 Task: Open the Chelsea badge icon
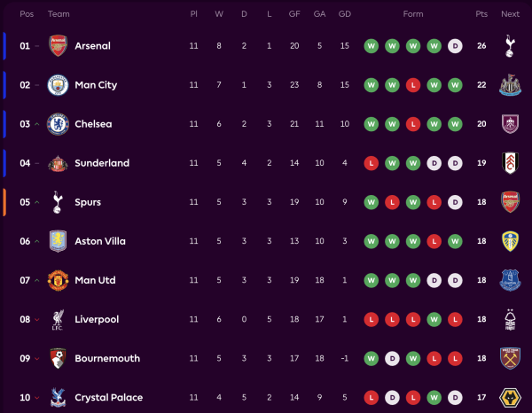[58, 124]
